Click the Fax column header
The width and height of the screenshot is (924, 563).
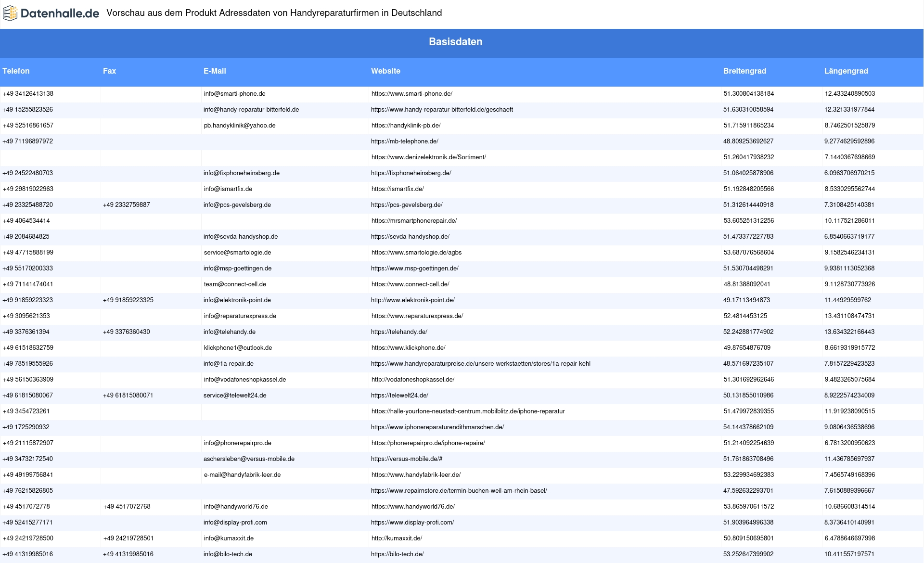[x=109, y=71]
